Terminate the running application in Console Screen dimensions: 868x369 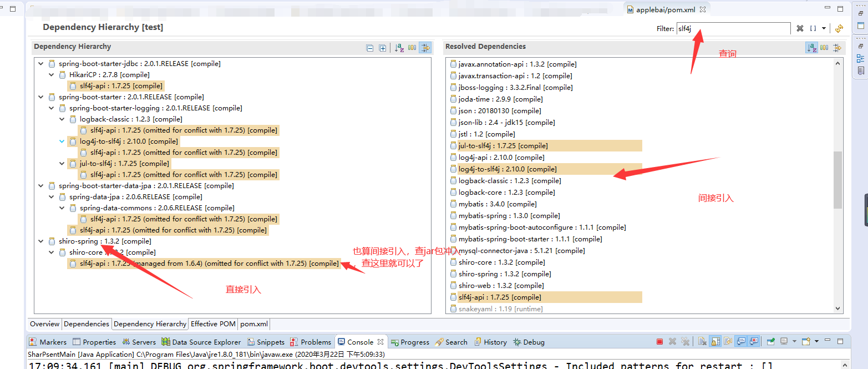(x=659, y=341)
